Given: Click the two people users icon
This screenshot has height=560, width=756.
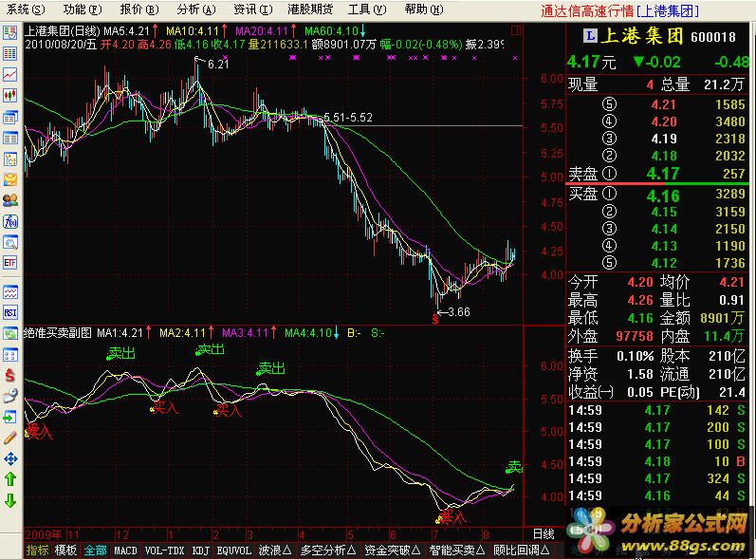Looking at the screenshot, I should (10, 200).
